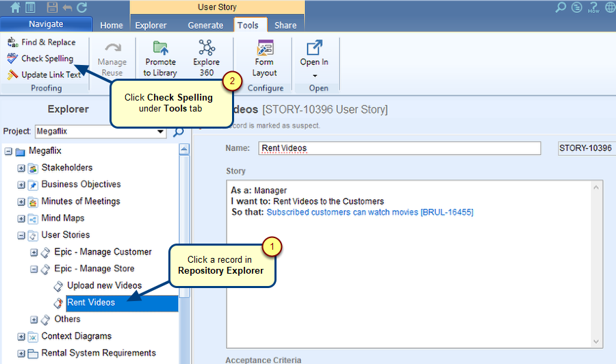Click the Undo arrow icon
The height and width of the screenshot is (364, 616).
67,8
